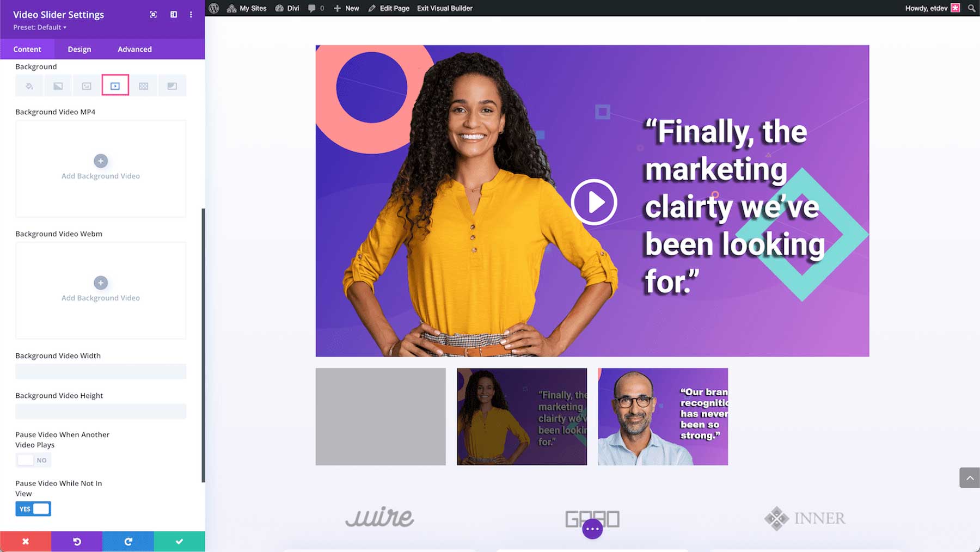Select the video background option

point(115,85)
